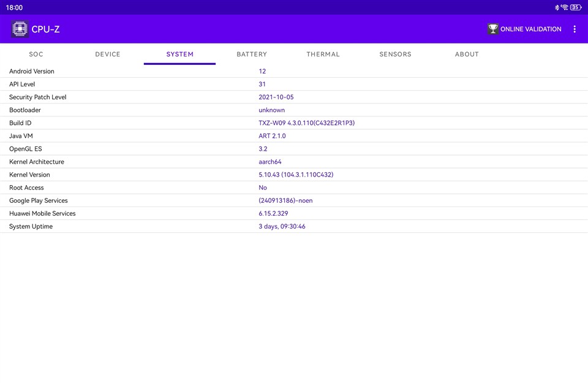
Task: Switch to the ABOUT tab
Action: click(467, 54)
